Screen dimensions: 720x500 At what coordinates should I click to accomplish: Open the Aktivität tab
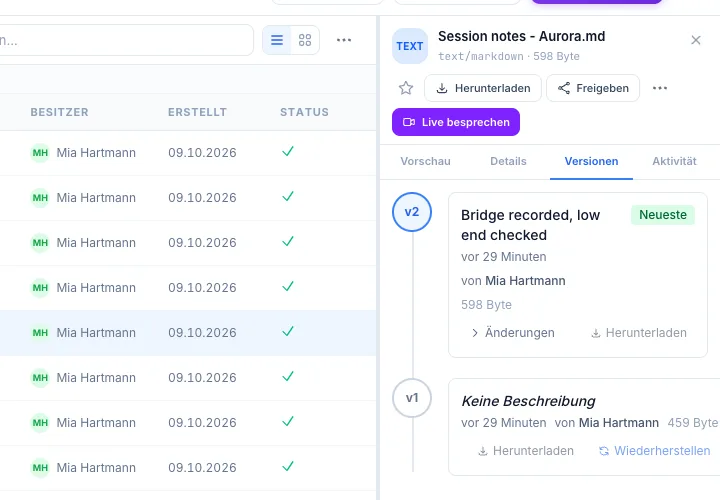[674, 161]
